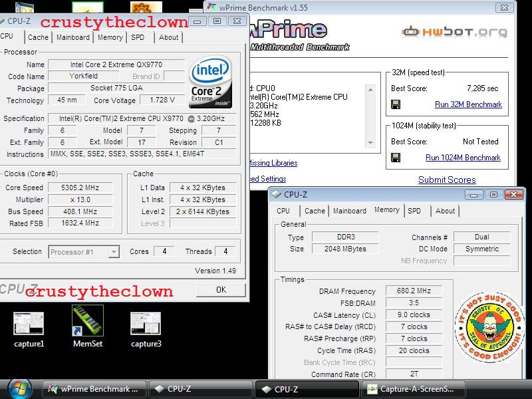The height and width of the screenshot is (399, 532).
Task: Click the first CPU-Z taskbar button
Action: (200, 389)
